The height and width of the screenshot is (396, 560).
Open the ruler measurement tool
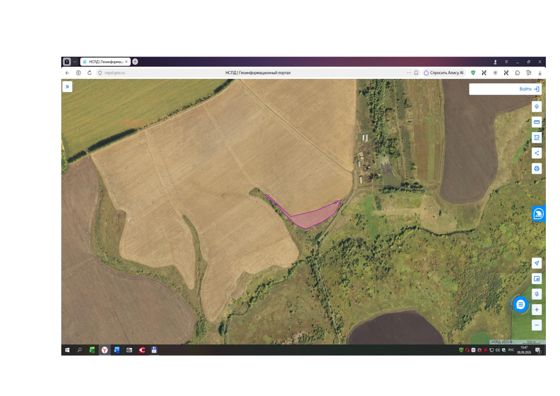pyautogui.click(x=536, y=122)
